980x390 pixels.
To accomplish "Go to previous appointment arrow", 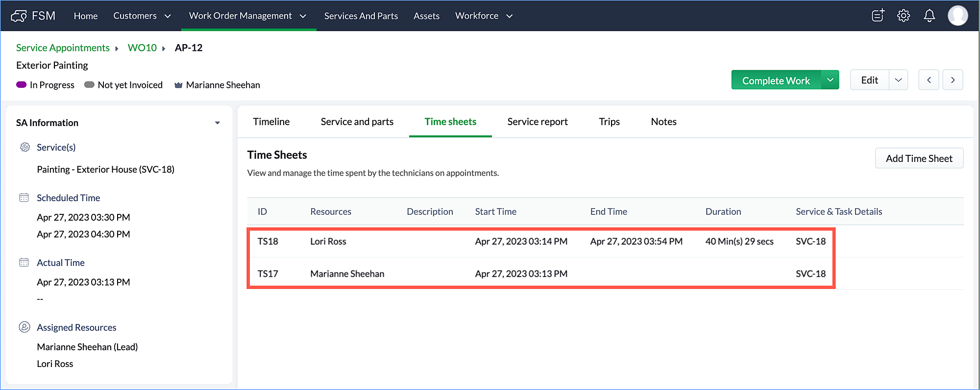I will tap(929, 80).
